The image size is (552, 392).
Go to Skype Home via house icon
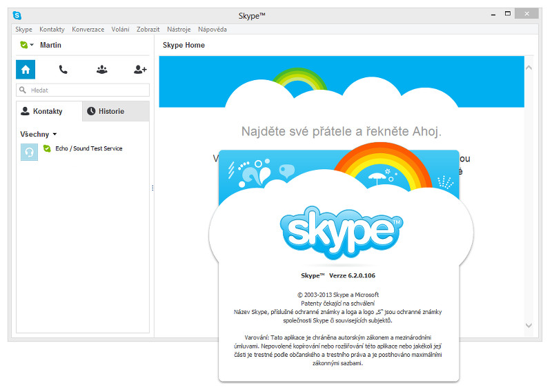pos(26,70)
